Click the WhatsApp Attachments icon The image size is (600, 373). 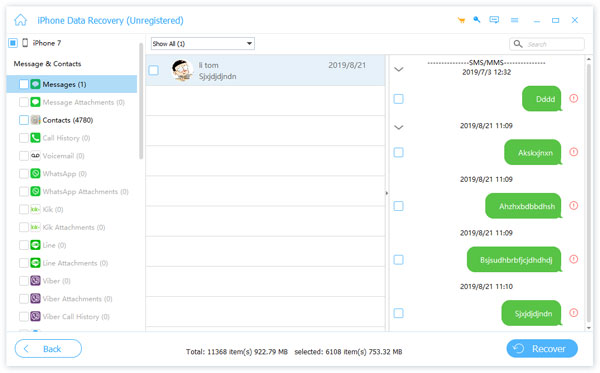[x=35, y=191]
